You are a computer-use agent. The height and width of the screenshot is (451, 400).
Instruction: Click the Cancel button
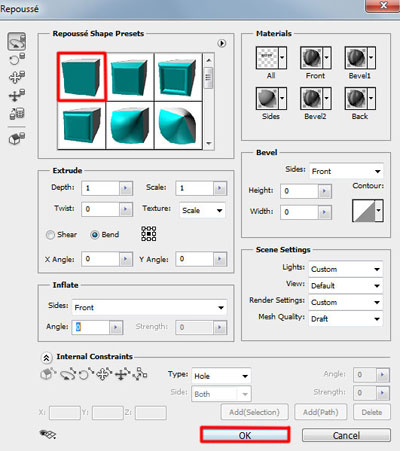[346, 435]
